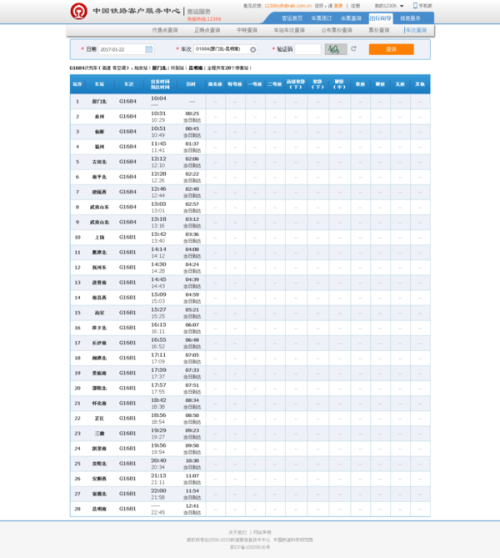
Task: Open the 手机版 mobile version phone icon
Action: [415, 5]
